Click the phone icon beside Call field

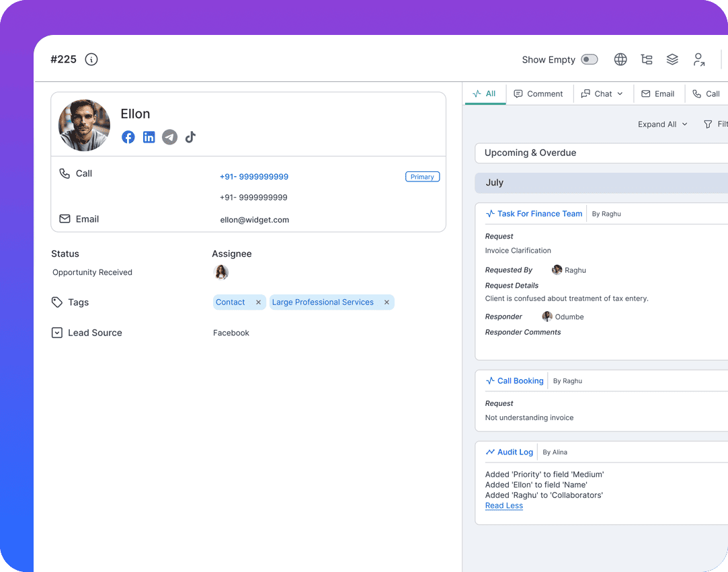point(65,173)
